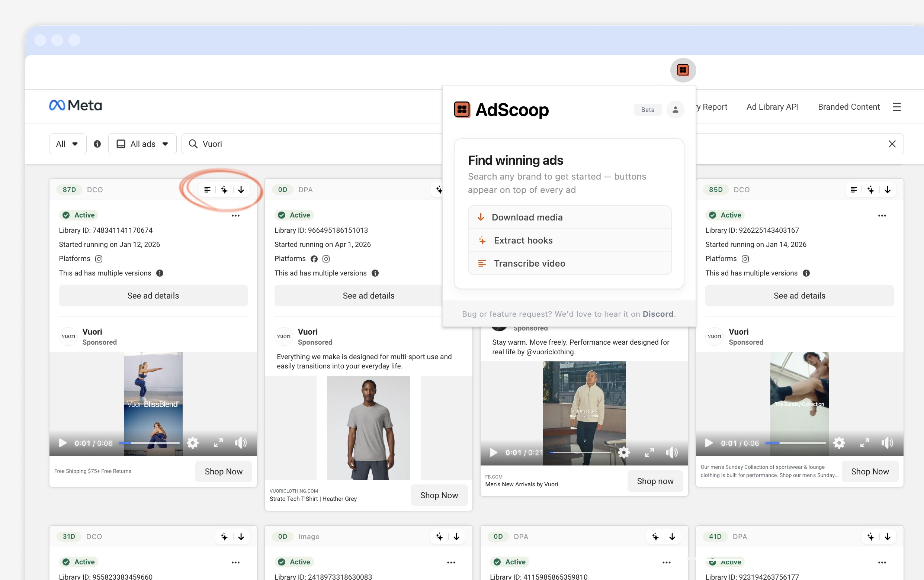924x580 pixels.
Task: Click progress bar of the BlissBlend video
Action: click(x=149, y=443)
